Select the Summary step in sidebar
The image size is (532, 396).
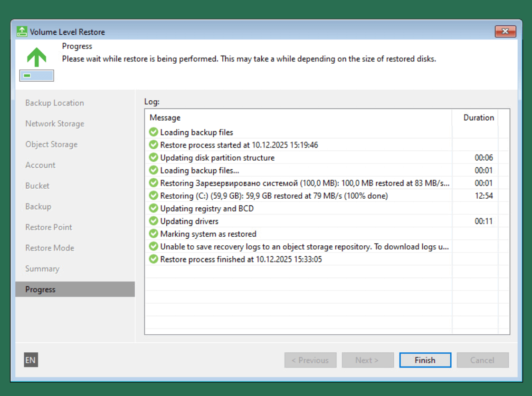(42, 269)
